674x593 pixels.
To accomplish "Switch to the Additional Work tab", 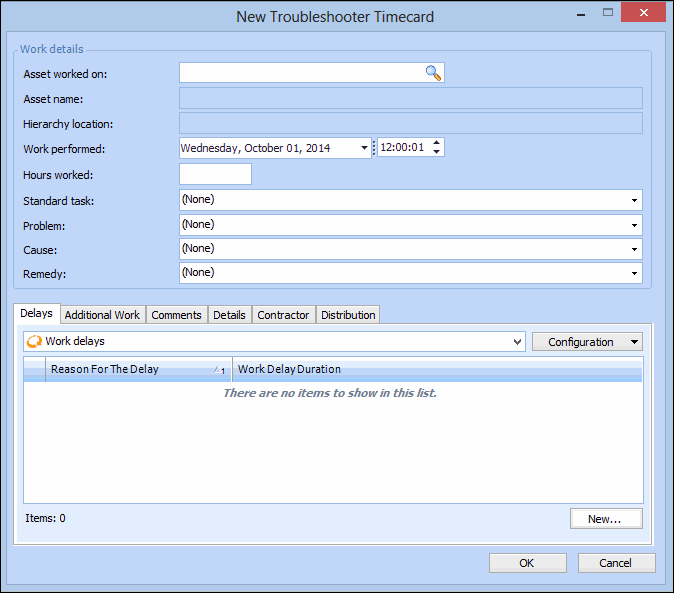I will tap(102, 315).
